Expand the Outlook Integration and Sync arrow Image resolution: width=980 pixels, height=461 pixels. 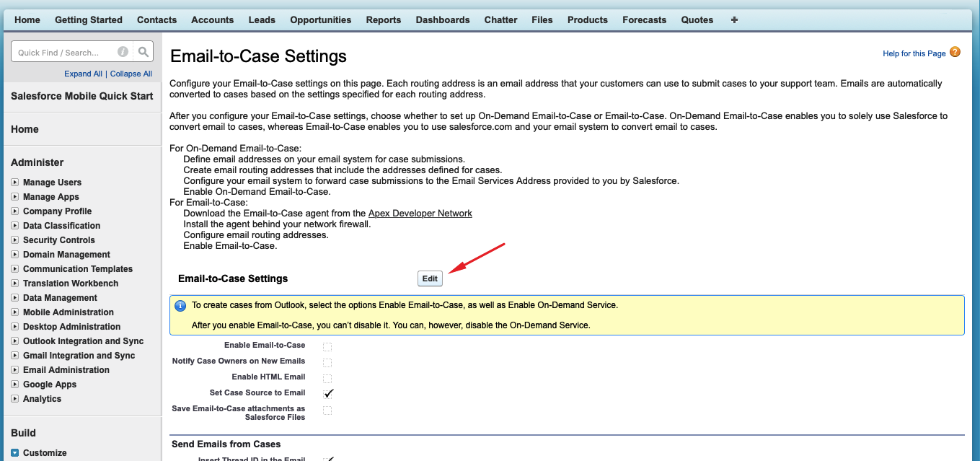15,341
